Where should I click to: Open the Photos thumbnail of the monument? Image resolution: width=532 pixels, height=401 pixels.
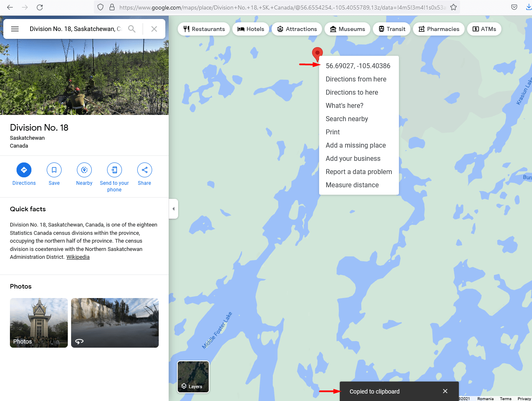click(39, 323)
